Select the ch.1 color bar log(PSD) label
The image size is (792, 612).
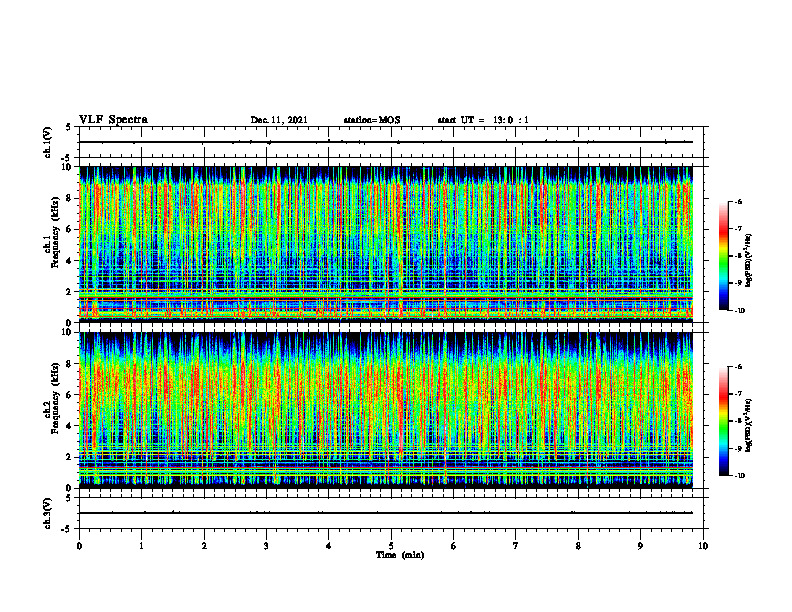(749, 260)
